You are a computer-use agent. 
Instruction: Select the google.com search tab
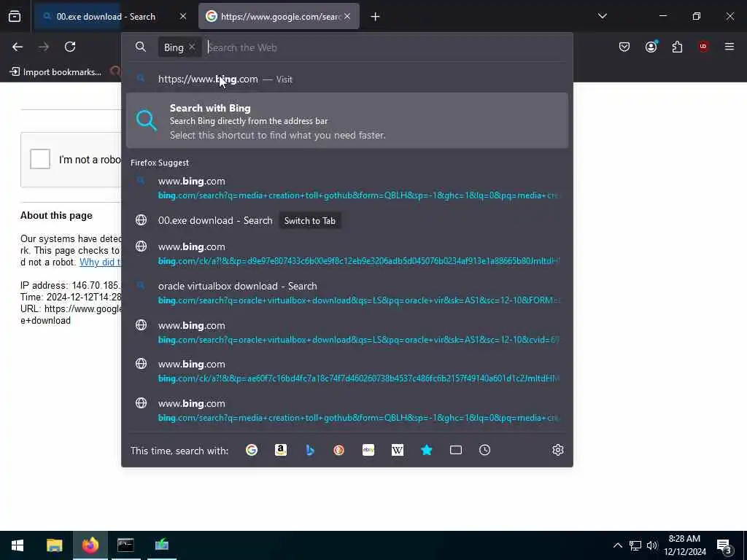pos(279,17)
